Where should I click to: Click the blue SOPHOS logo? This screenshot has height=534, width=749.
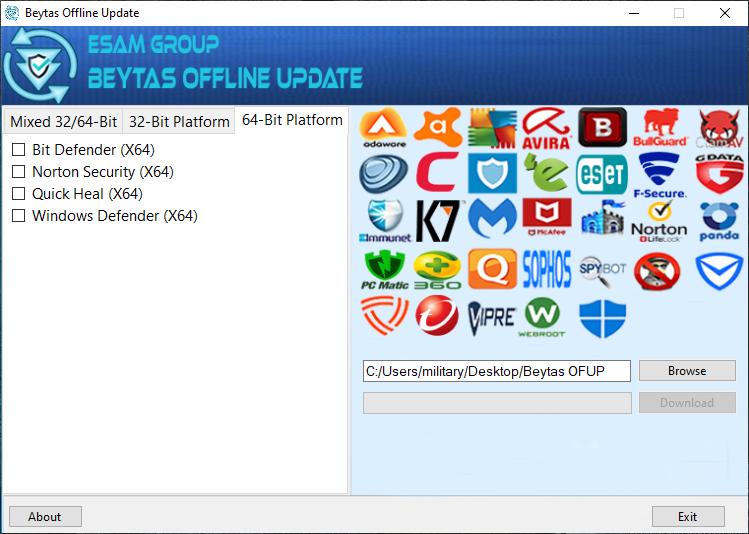click(x=547, y=269)
